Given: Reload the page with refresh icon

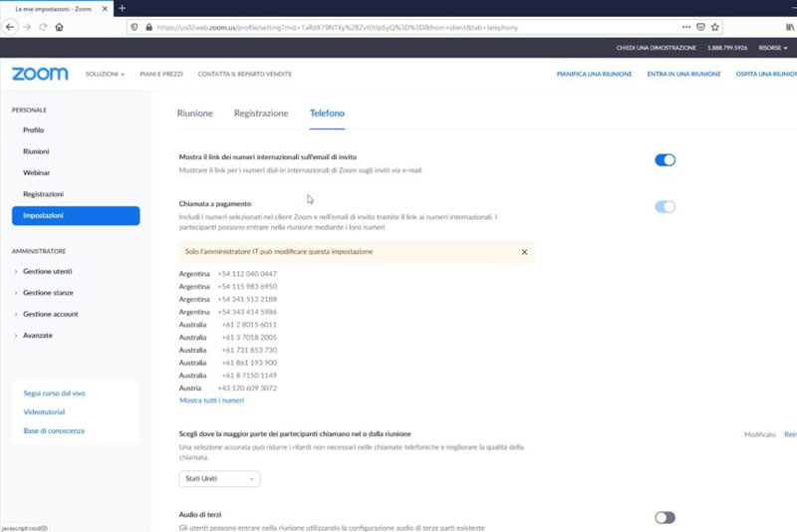Looking at the screenshot, I should 43,28.
